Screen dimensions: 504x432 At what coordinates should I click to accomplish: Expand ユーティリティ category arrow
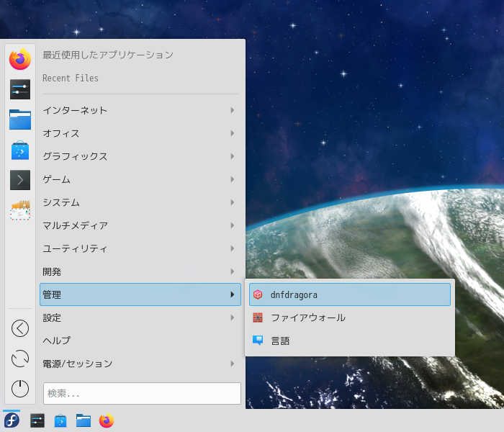(x=233, y=248)
